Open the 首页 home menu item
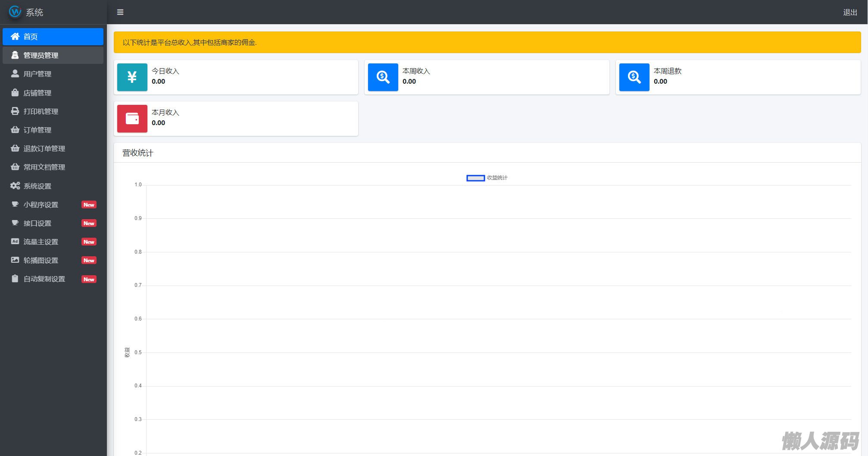The width and height of the screenshot is (868, 456). click(53, 37)
